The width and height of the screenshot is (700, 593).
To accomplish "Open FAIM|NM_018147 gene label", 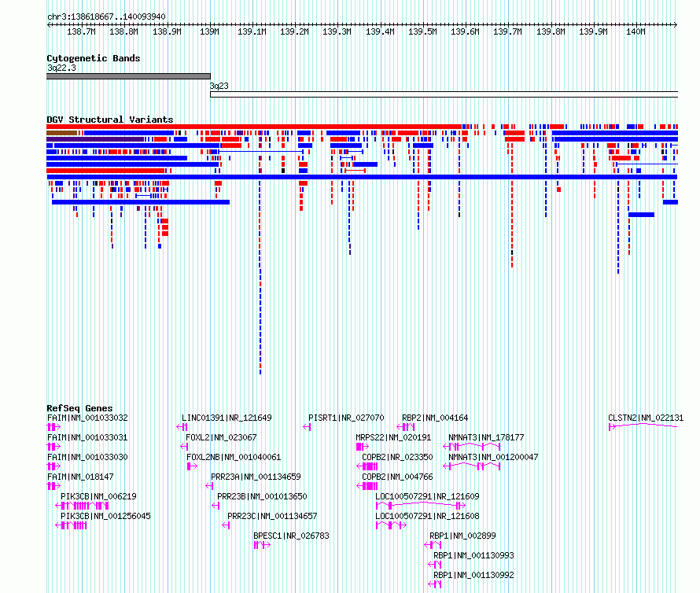I will point(80,477).
